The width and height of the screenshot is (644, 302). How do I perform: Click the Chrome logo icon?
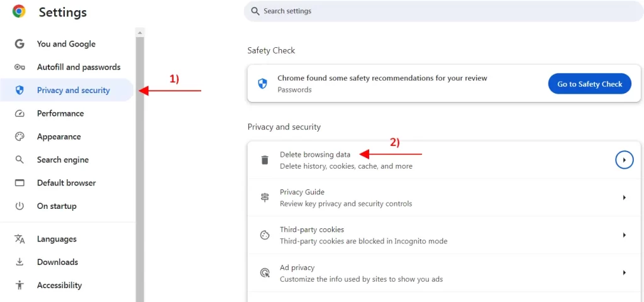pyautogui.click(x=19, y=11)
